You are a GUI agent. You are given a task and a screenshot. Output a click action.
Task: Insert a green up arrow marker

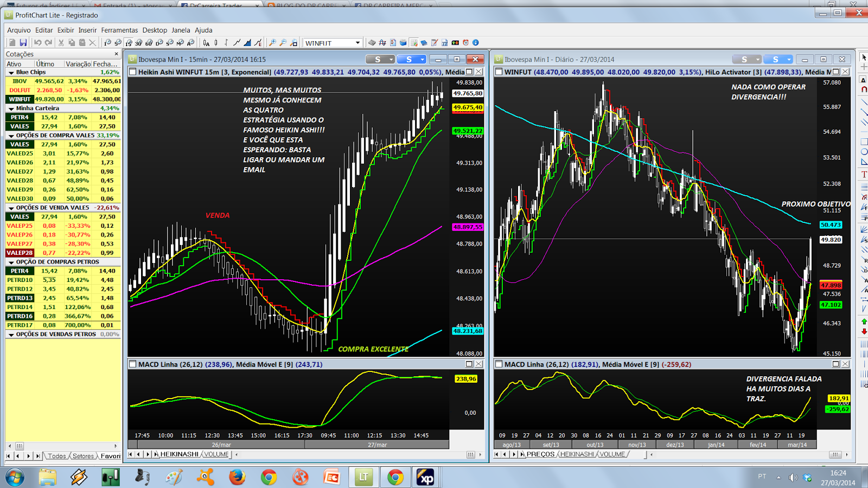[864, 322]
